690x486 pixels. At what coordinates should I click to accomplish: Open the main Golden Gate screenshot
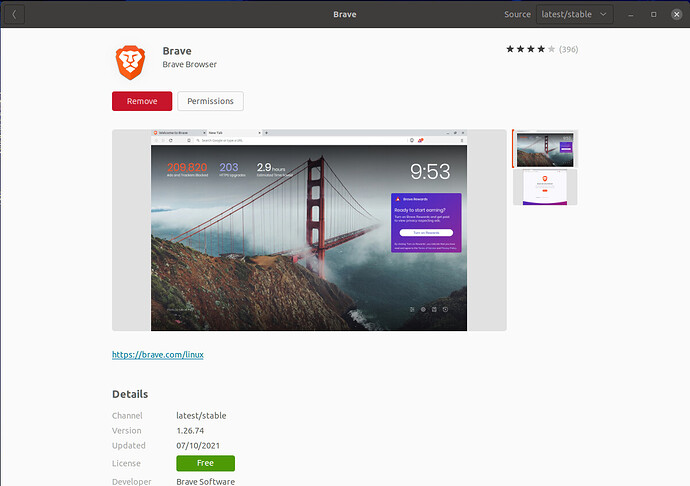coord(309,230)
